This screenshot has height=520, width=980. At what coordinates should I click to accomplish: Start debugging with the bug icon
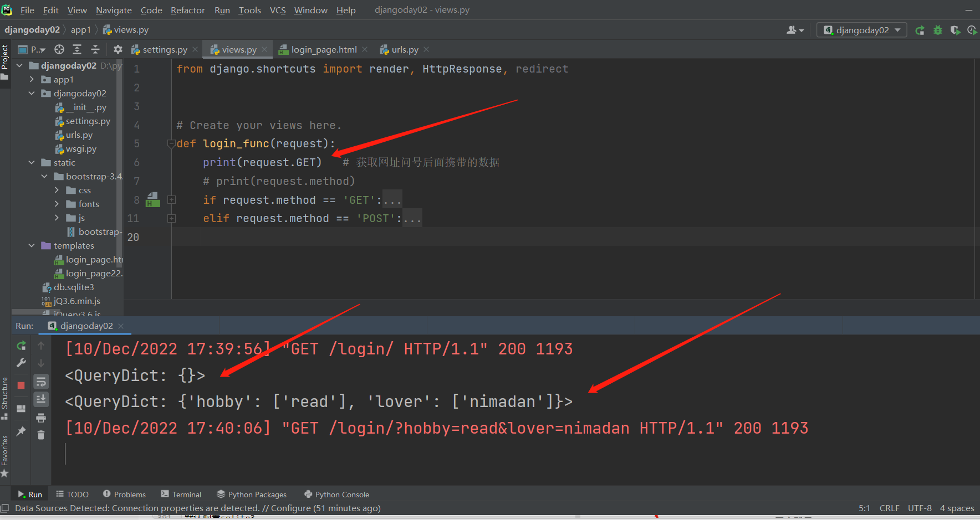click(938, 30)
